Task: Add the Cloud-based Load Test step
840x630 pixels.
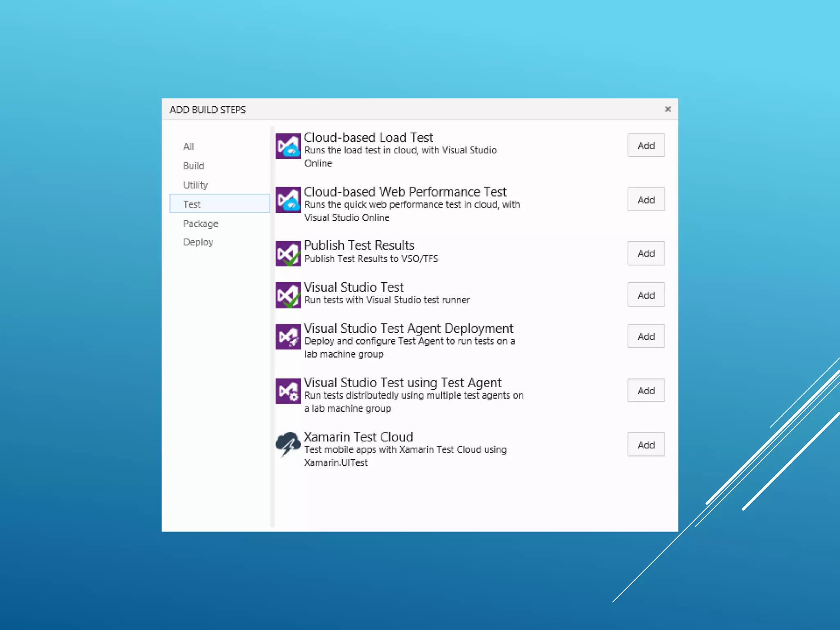Action: click(646, 146)
